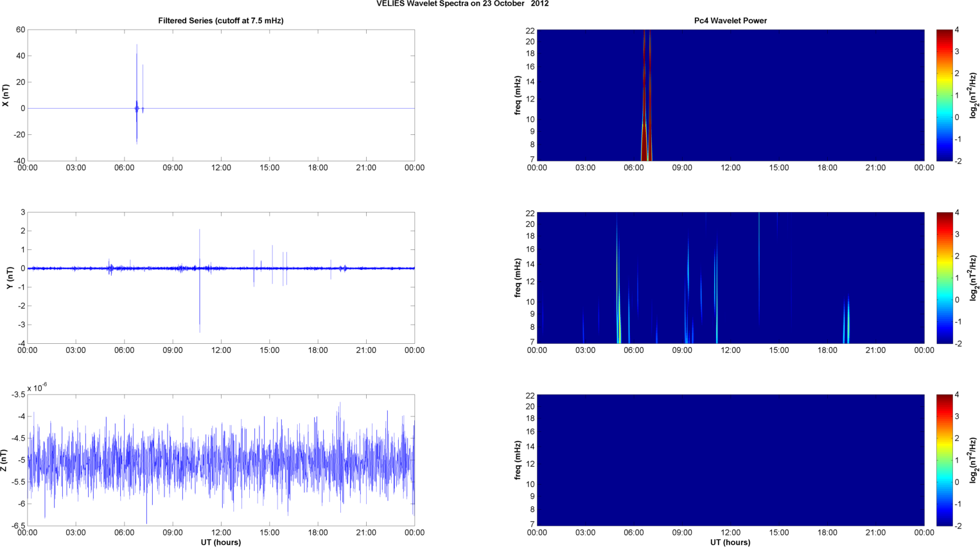This screenshot has width=980, height=547.
Task: Pick the colorbar beside the middle wavelet plot
Action: pyautogui.click(x=943, y=278)
